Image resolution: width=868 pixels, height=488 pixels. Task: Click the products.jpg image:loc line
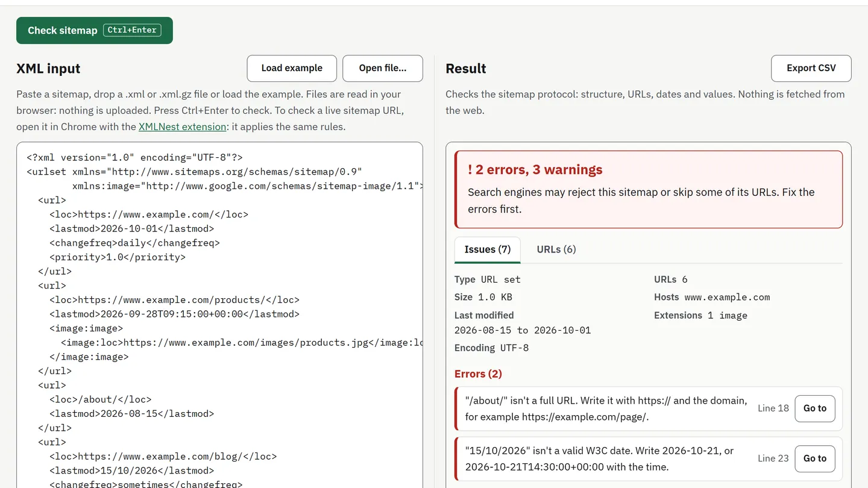coord(242,343)
